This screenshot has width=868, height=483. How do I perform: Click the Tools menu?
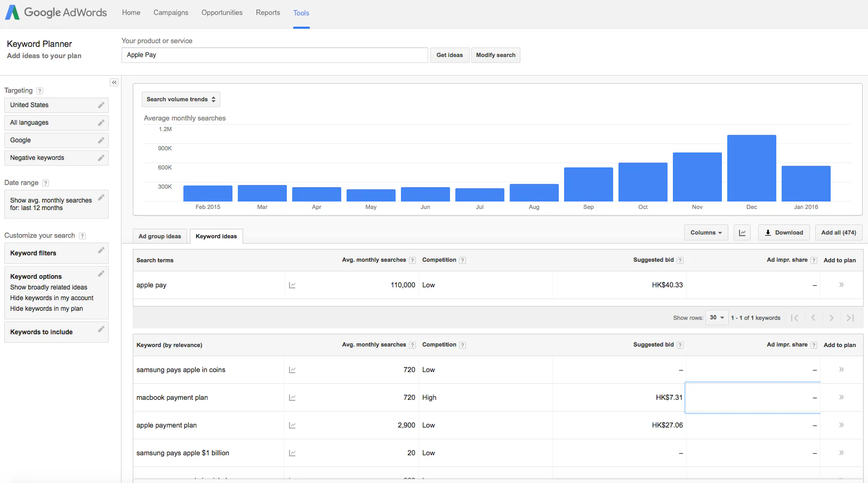tap(301, 13)
